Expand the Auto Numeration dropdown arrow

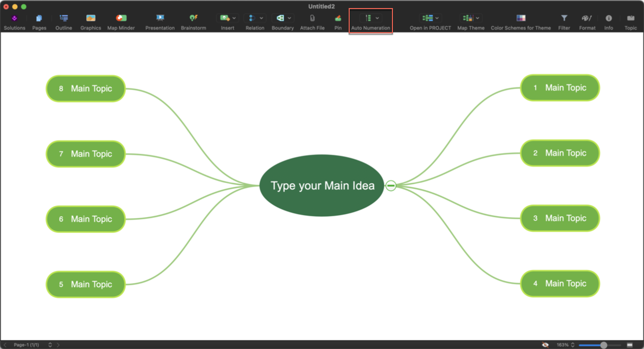coord(377,18)
